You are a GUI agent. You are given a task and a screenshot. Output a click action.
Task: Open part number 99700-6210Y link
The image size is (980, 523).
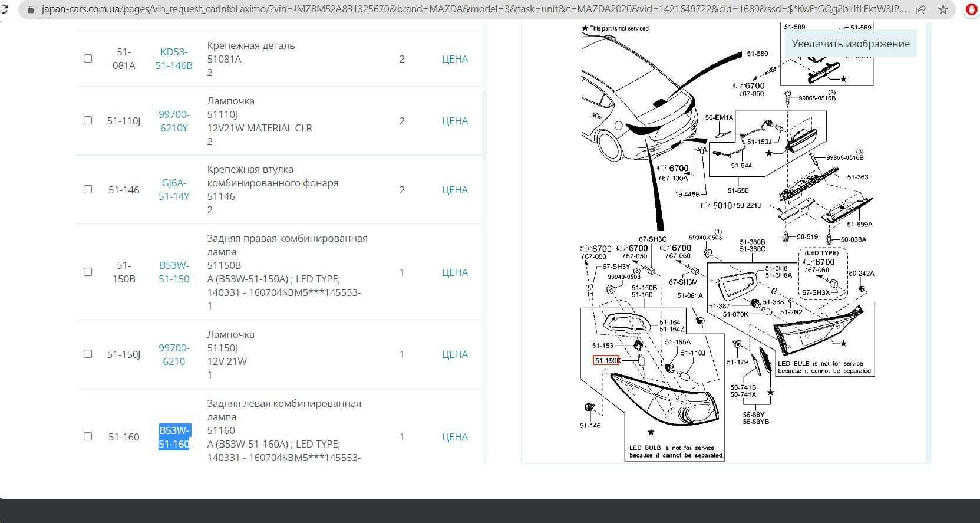pos(174,121)
